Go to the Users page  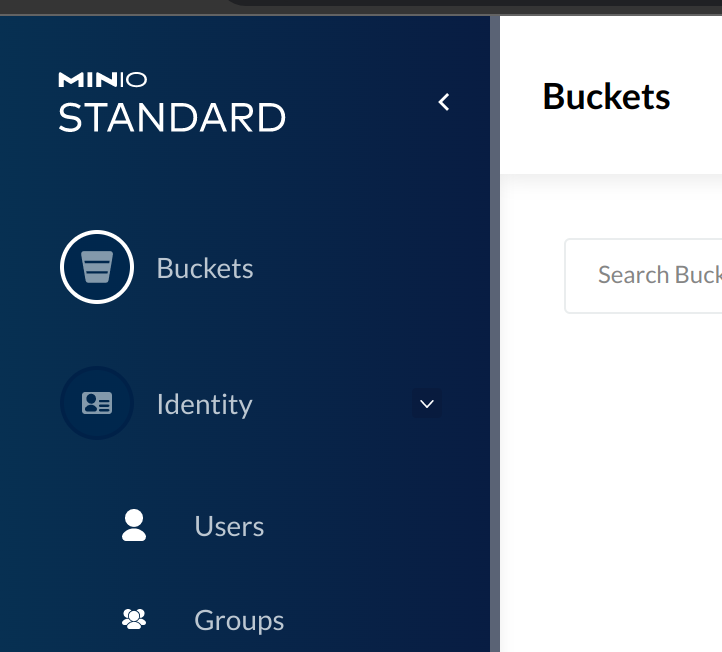pyautogui.click(x=229, y=526)
